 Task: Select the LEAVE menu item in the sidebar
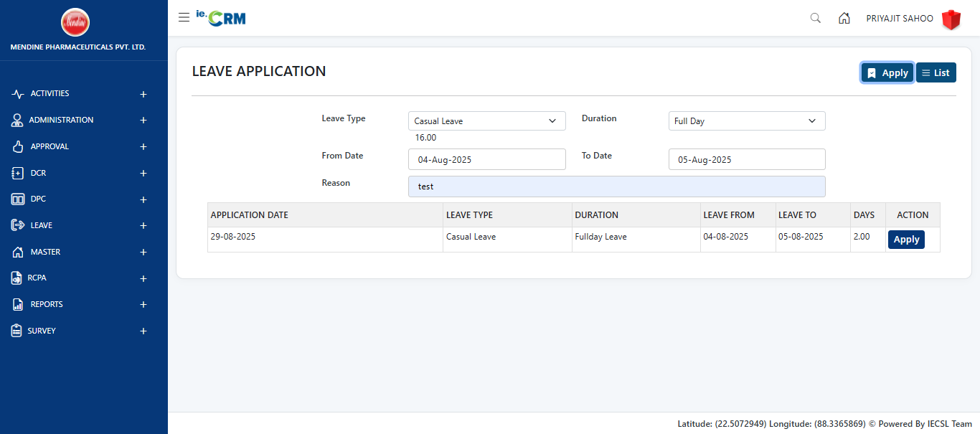point(41,225)
